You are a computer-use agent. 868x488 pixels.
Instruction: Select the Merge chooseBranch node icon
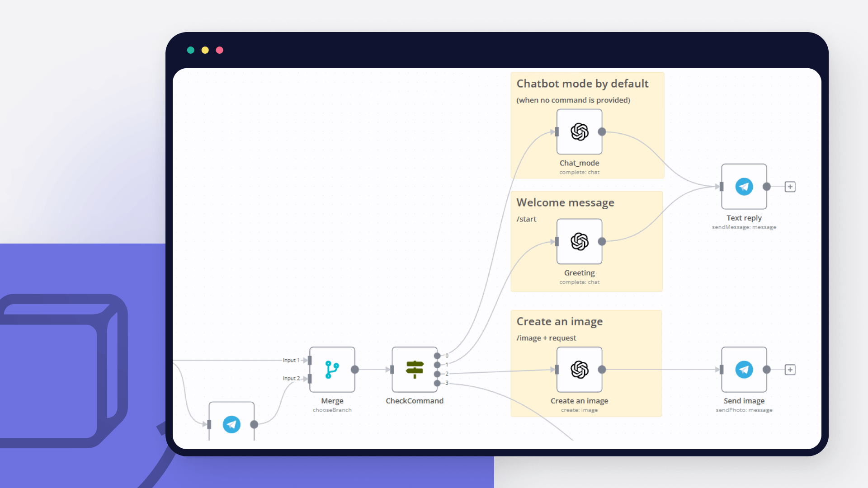point(332,370)
